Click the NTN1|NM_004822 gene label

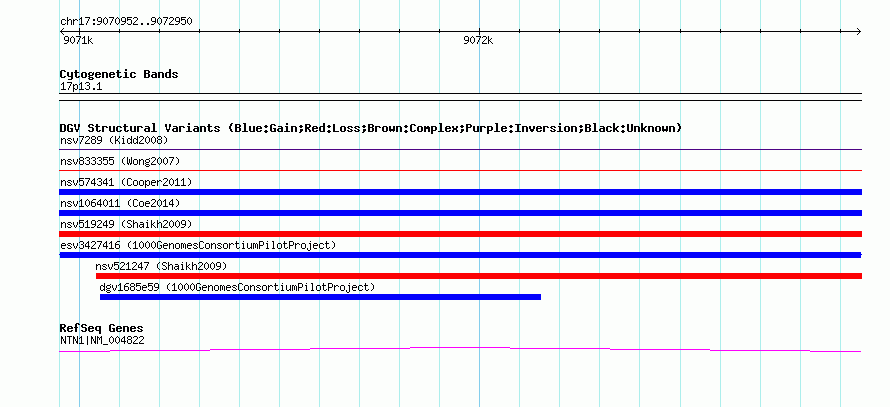(102, 341)
